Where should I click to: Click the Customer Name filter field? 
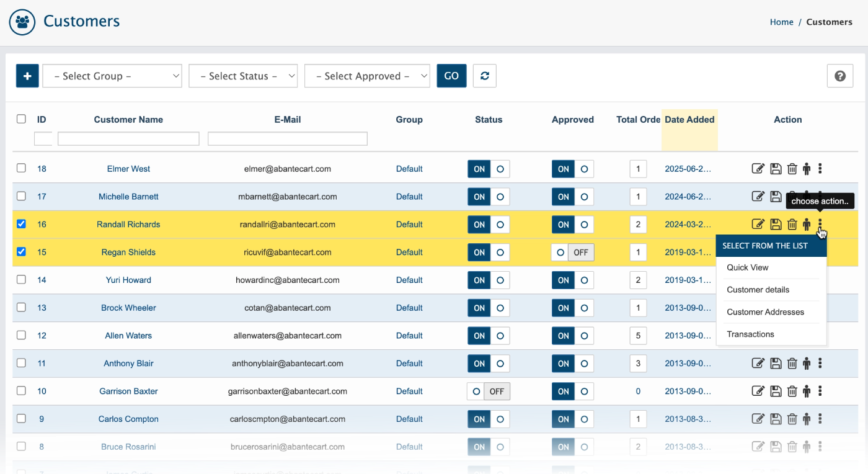point(128,138)
